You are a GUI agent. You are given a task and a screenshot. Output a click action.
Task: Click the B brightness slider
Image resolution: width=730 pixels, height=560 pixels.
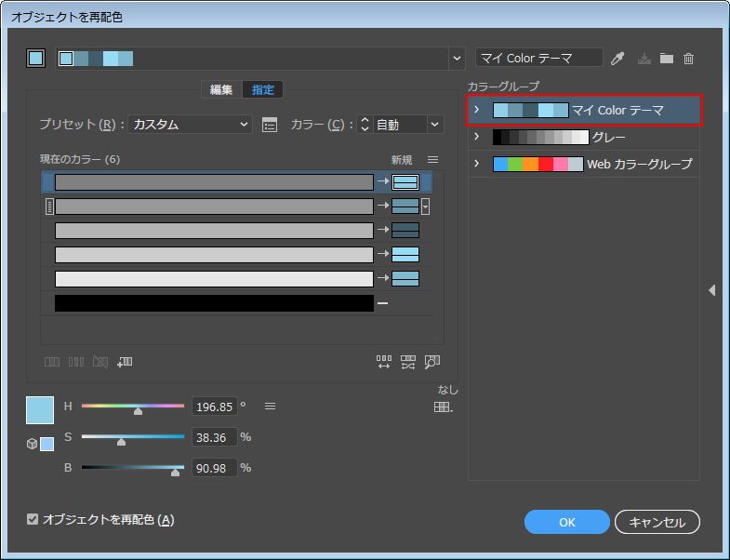coord(133,468)
